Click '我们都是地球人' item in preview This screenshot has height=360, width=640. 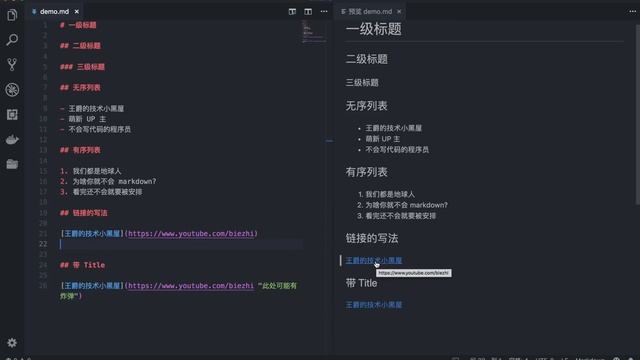(390, 194)
